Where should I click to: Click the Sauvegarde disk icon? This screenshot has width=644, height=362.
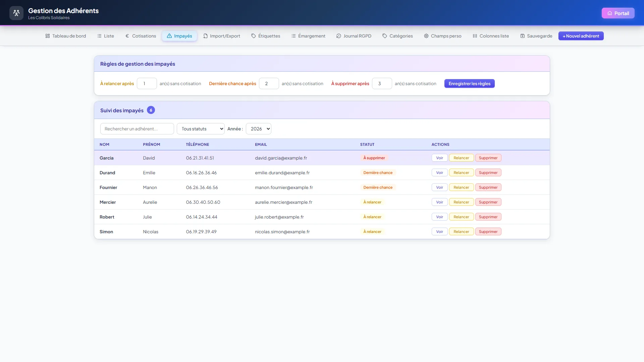click(523, 36)
